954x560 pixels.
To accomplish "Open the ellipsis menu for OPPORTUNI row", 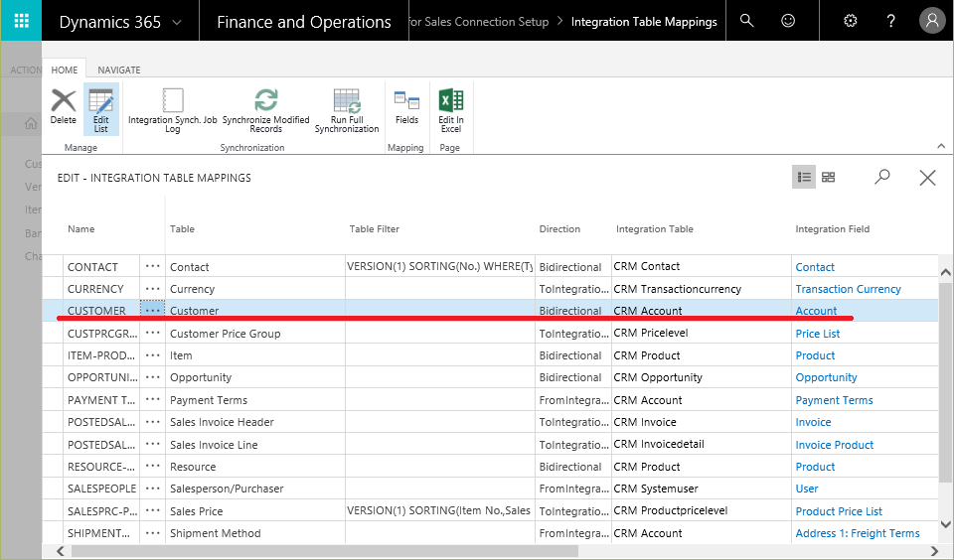I will pyautogui.click(x=153, y=377).
